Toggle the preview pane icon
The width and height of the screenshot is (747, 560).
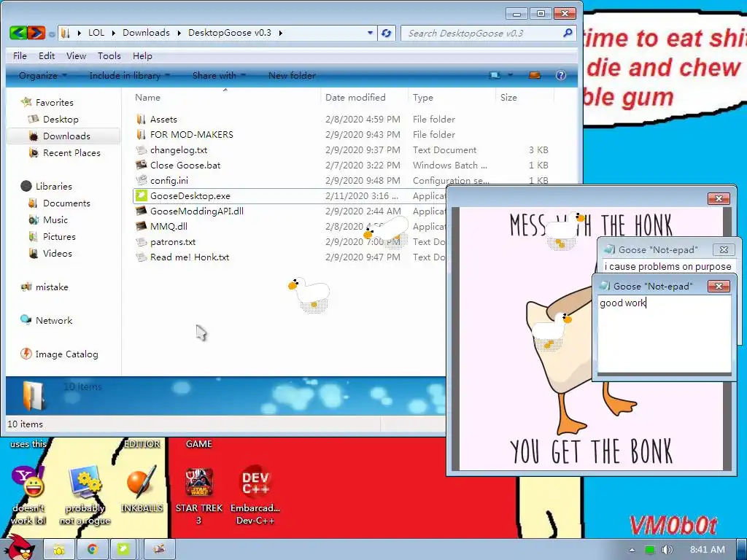point(535,75)
